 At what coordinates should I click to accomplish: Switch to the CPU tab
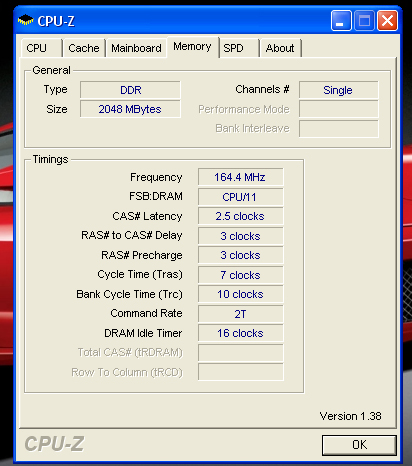click(42, 48)
